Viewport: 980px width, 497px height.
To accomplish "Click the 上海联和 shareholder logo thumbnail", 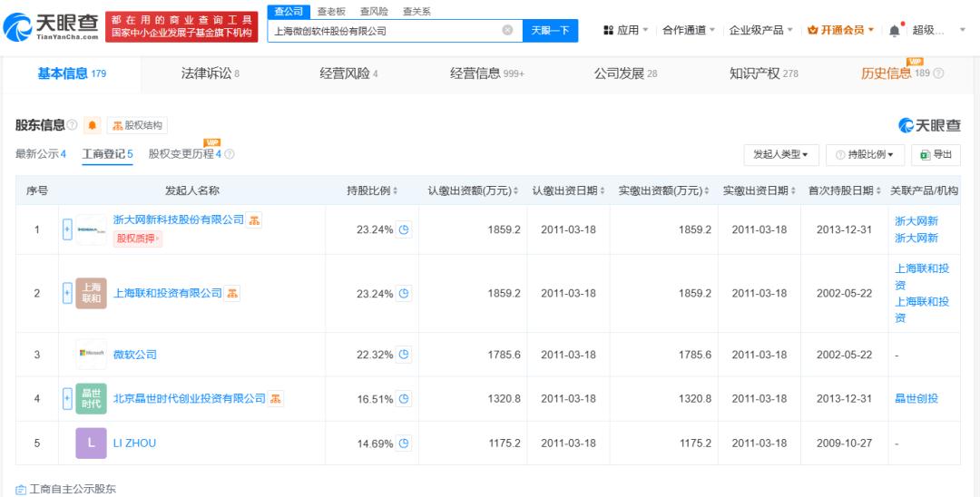I will 91,293.
